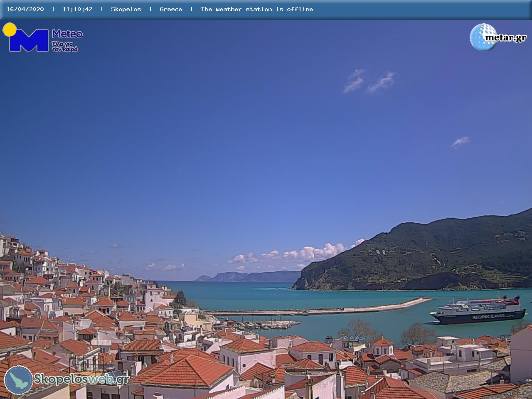Click the Meteo logo with yellow sun
Screen dimensions: 532x399
click(x=42, y=37)
